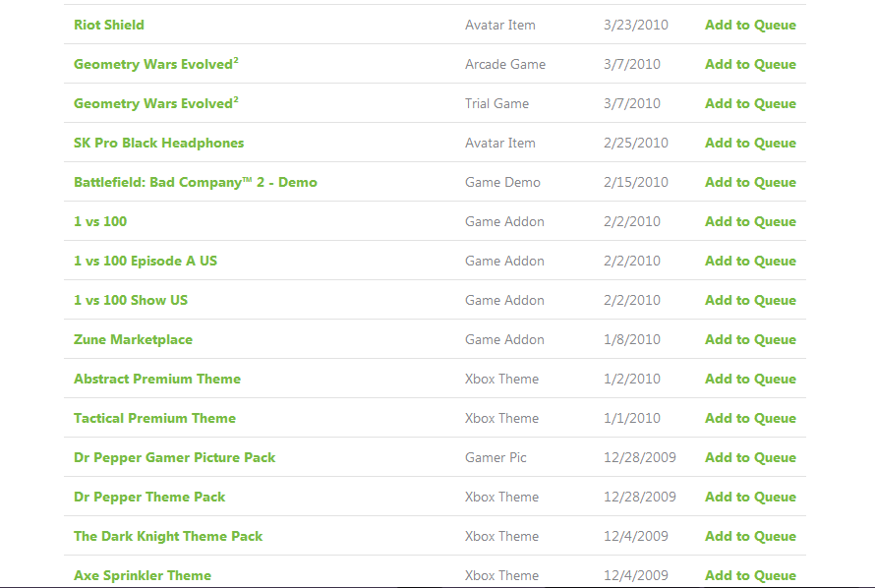The height and width of the screenshot is (588, 875).
Task: Add Tactical Premium Theme to queue
Action: [x=750, y=419]
